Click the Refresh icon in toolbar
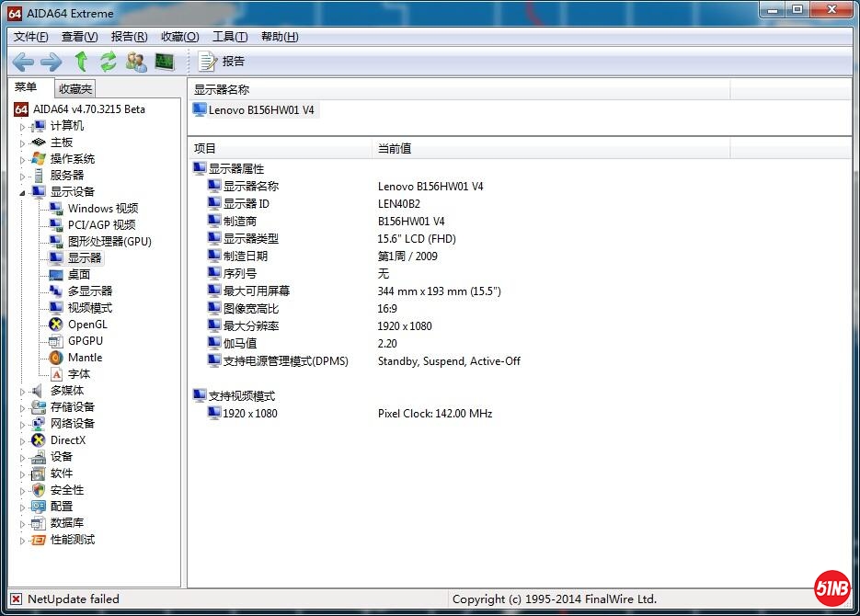Image resolution: width=860 pixels, height=616 pixels. click(x=109, y=62)
